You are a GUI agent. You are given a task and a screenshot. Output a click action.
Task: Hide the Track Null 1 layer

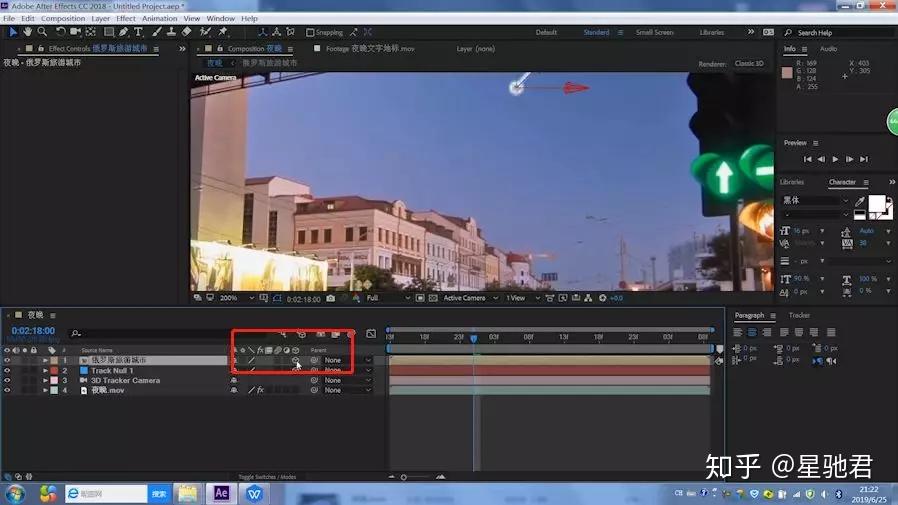point(7,371)
